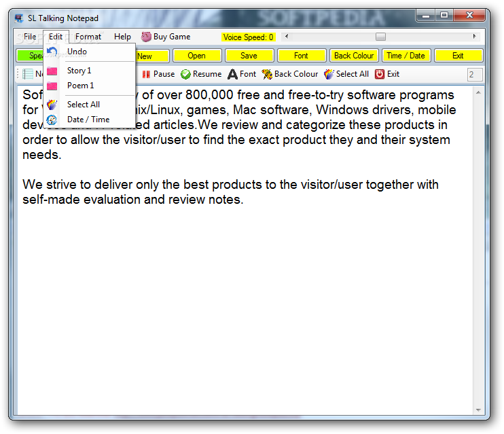
Task: Open the Format menu
Action: point(88,37)
